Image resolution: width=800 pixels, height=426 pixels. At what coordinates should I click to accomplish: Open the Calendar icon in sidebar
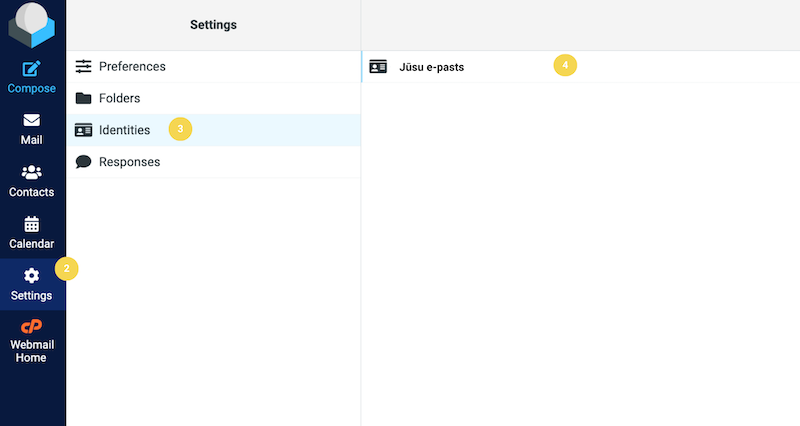(32, 224)
